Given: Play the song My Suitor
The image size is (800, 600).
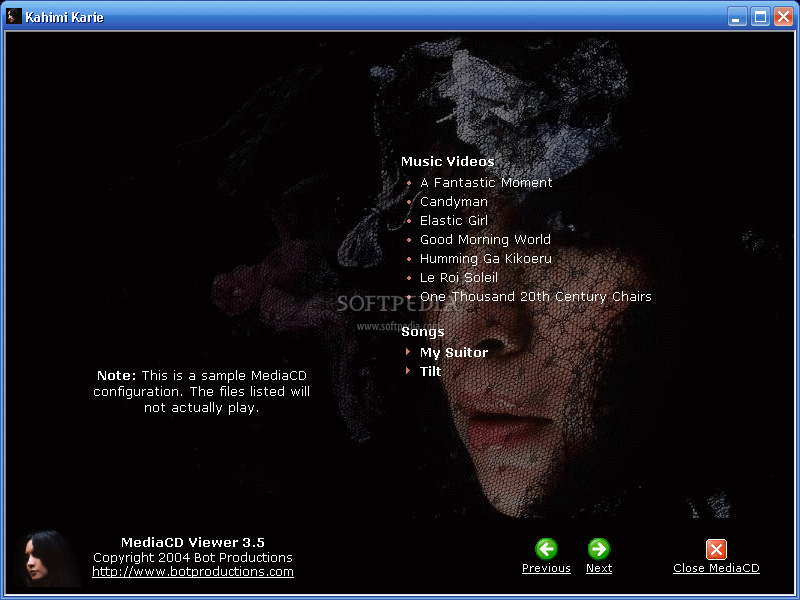Looking at the screenshot, I should click(454, 353).
